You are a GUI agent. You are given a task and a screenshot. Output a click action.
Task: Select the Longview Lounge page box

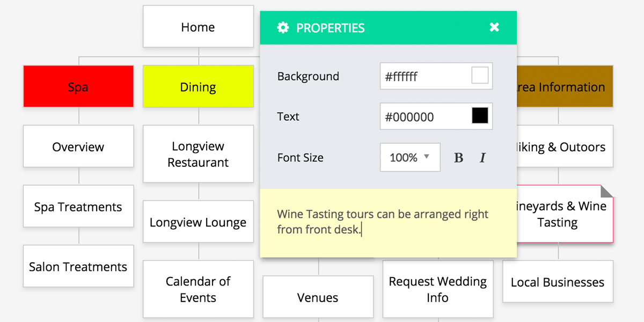point(198,222)
